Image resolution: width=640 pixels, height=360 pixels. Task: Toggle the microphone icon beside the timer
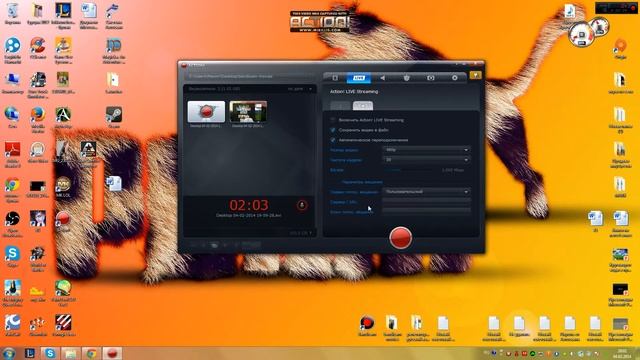(302, 205)
